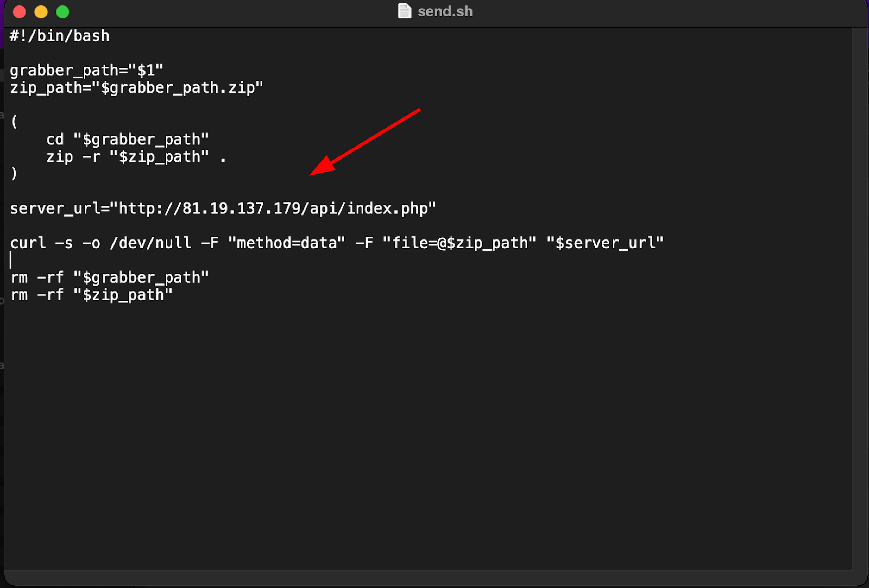The height and width of the screenshot is (588, 869).
Task: Click the rm -rf "$grabber_path" line
Action: 109,278
